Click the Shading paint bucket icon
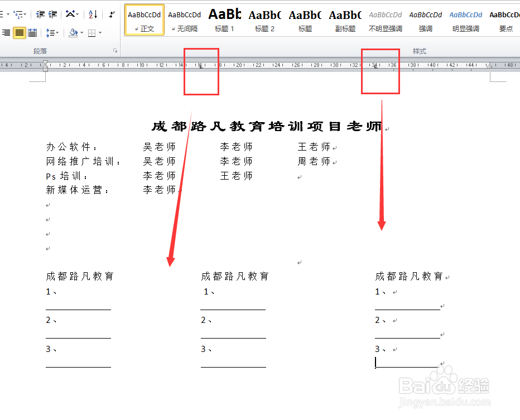This screenshot has width=520, height=420. coord(73,33)
